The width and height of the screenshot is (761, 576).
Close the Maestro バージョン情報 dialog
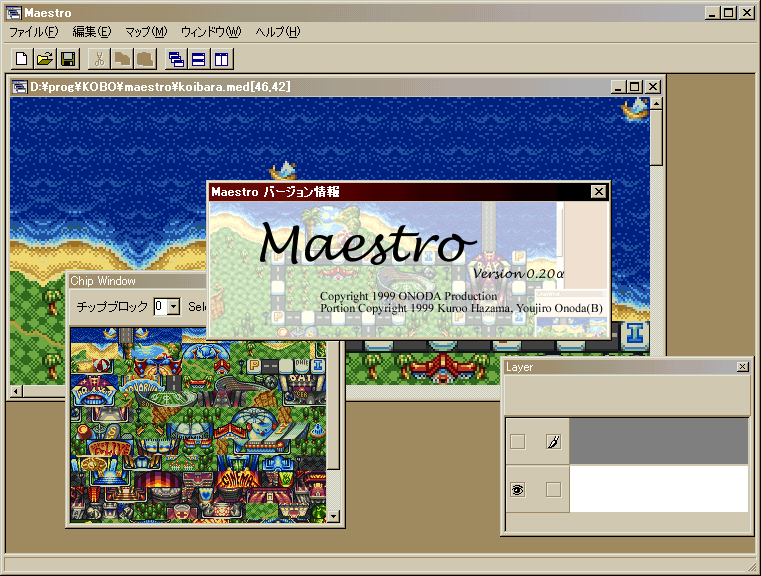click(x=599, y=192)
